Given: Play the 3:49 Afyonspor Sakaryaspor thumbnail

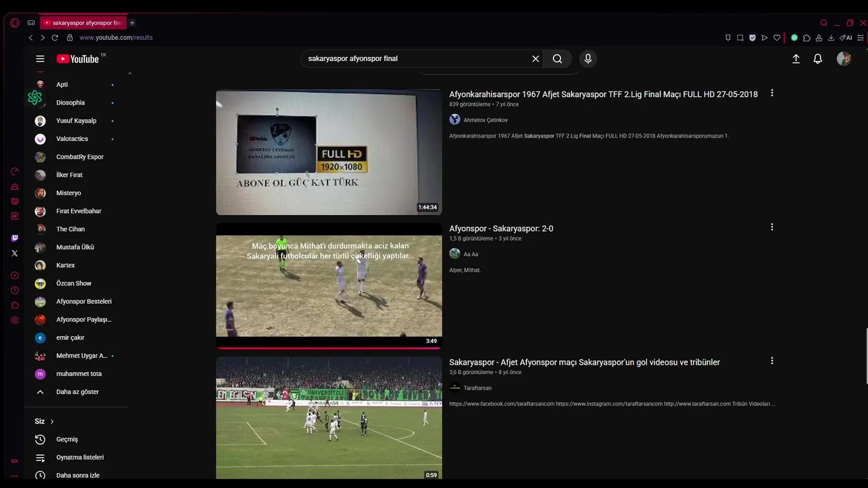Looking at the screenshot, I should (x=329, y=286).
